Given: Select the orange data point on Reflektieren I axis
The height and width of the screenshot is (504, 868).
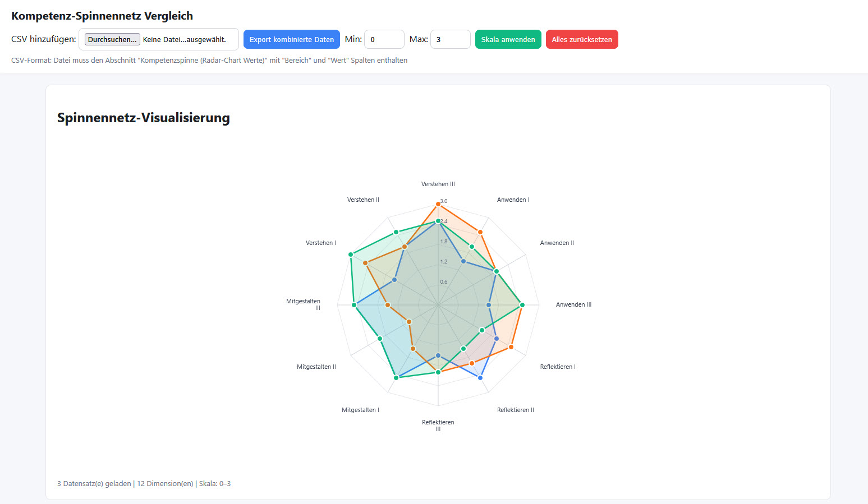Looking at the screenshot, I should pos(511,347).
